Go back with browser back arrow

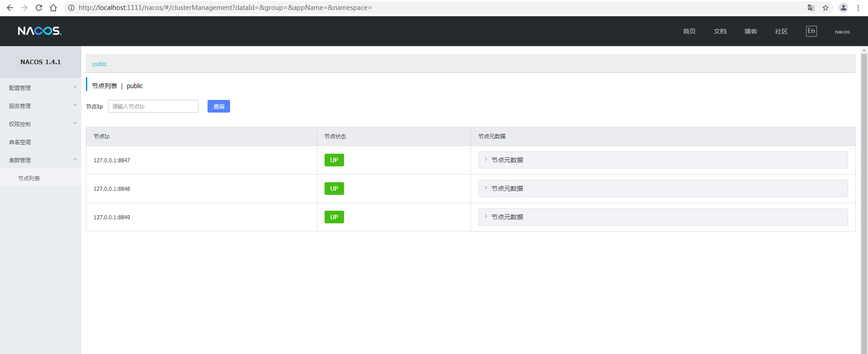coord(10,8)
